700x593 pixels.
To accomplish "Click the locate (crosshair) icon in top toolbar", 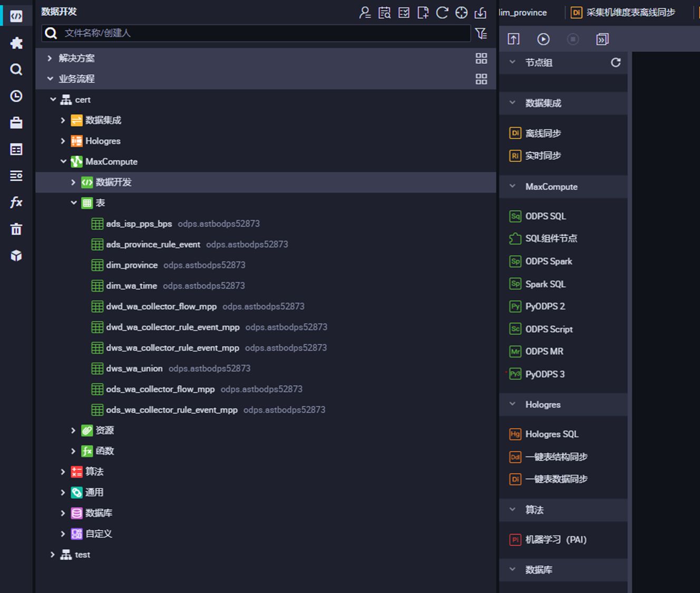I will pos(461,13).
